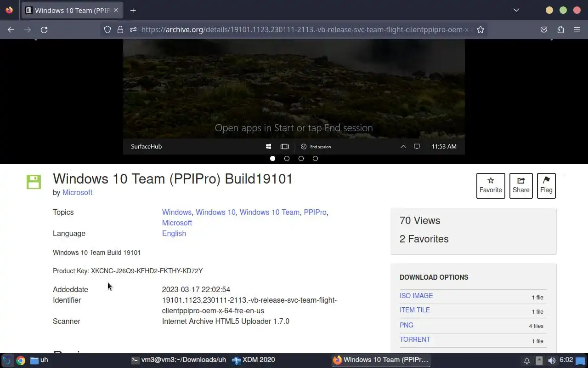Click the Firefox logo in the title bar

9,10
